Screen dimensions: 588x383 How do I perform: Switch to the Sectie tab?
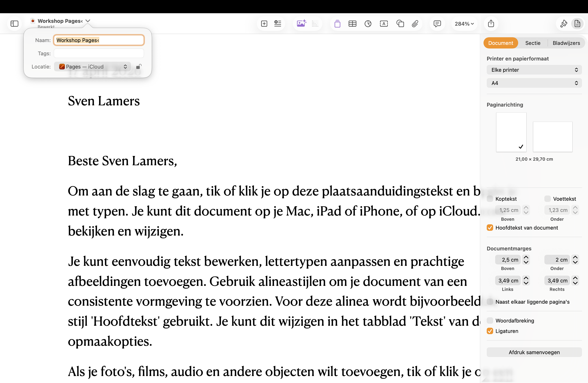[x=533, y=43]
